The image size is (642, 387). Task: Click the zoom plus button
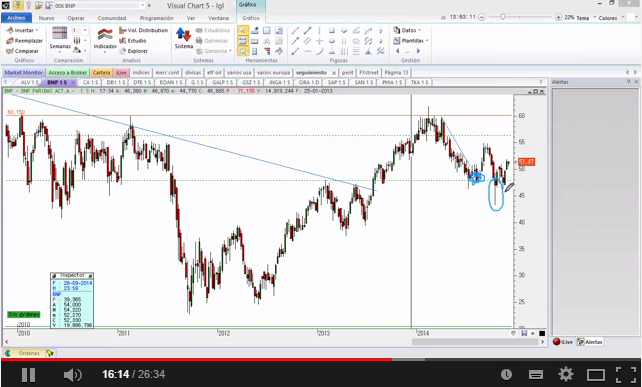558,17
